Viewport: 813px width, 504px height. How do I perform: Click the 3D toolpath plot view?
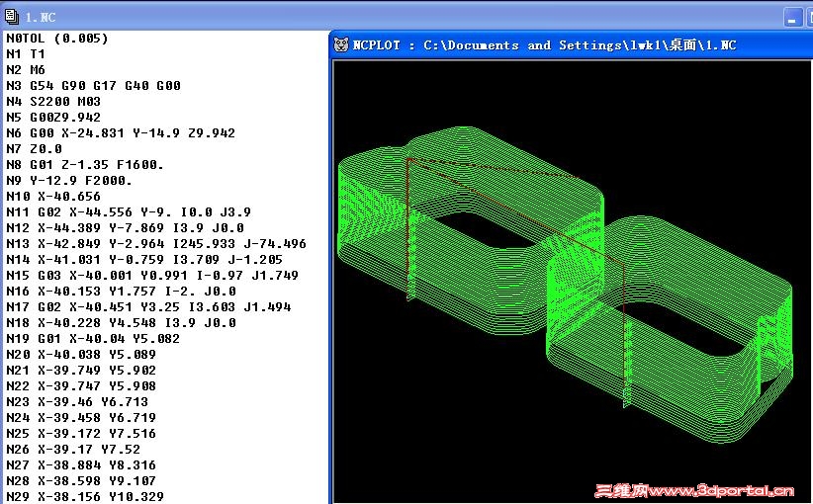pos(571,282)
